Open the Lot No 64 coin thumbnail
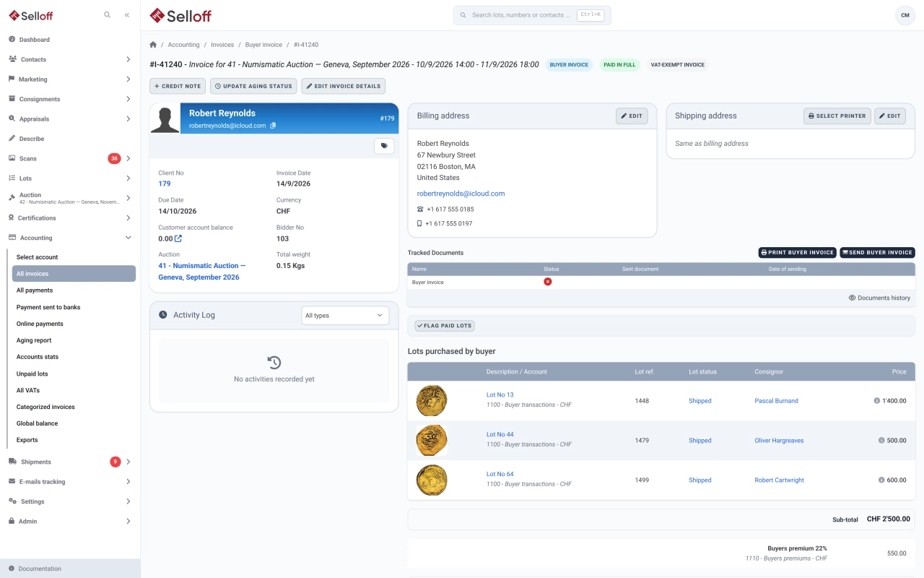The image size is (924, 578). pos(432,480)
